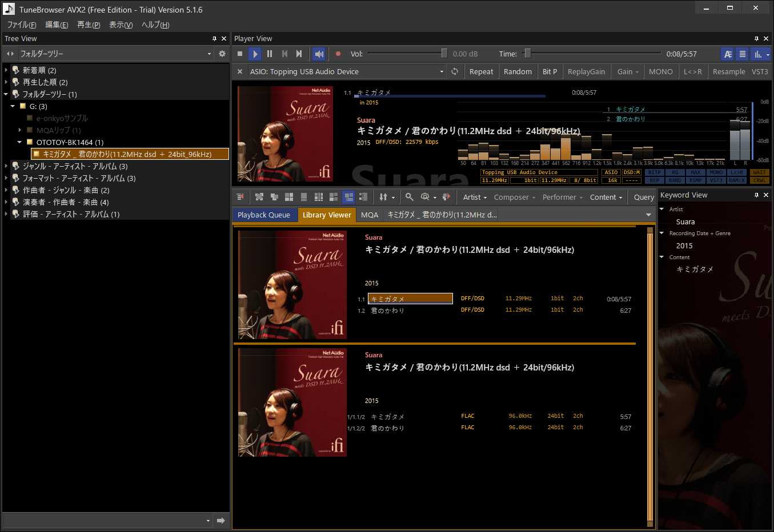
Task: Open the ASIO output device dropdown
Action: [442, 71]
